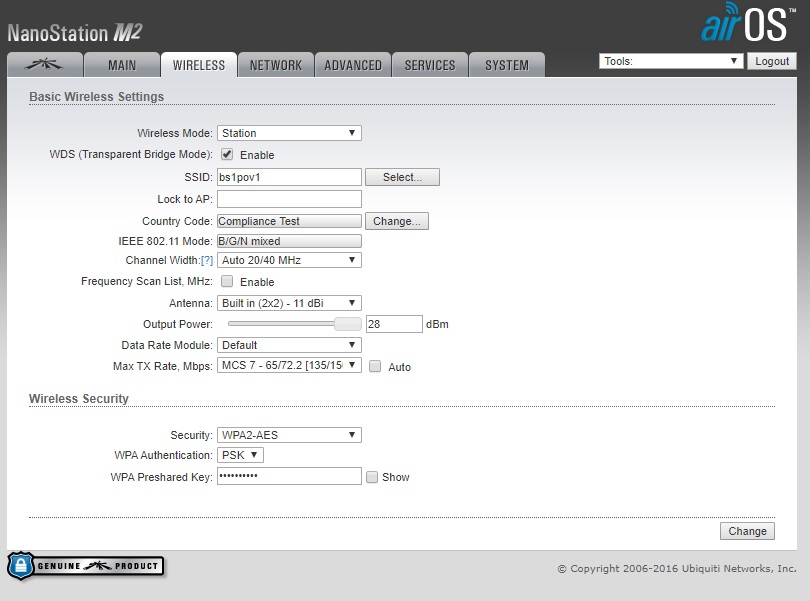Toggle Auto Max TX Rate checkbox
Image resolution: width=810 pixels, height=601 pixels.
coord(375,367)
